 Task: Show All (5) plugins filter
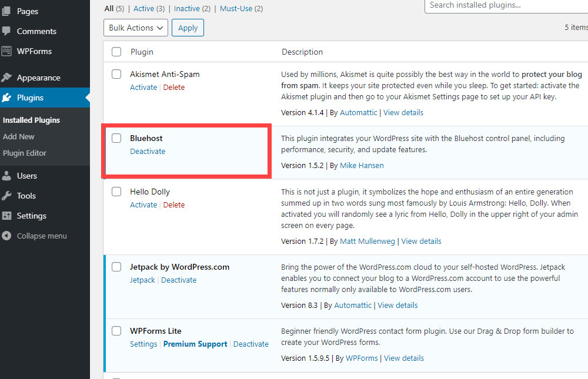pos(114,8)
